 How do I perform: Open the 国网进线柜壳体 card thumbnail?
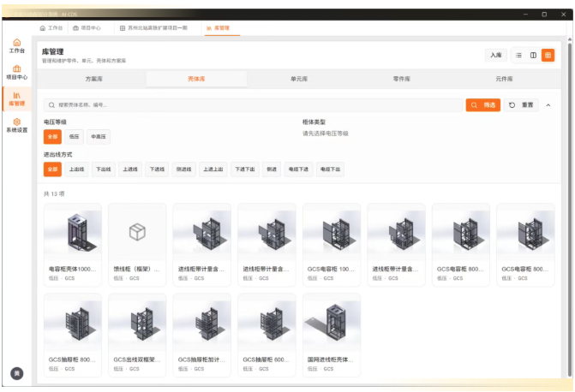click(332, 324)
